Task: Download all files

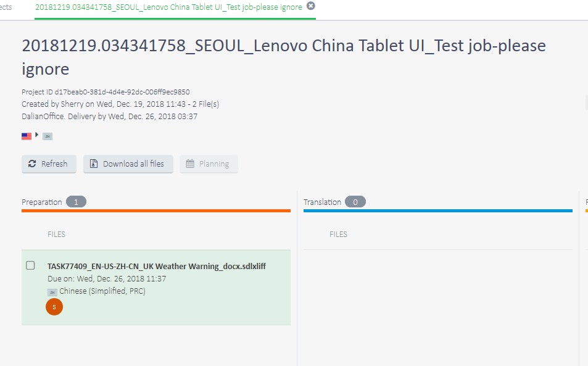Action: [128, 164]
